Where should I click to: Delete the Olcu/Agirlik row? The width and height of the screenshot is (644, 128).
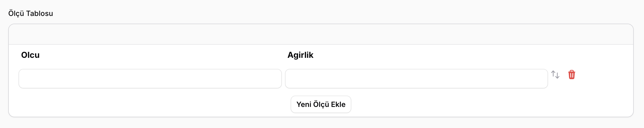coord(571,75)
